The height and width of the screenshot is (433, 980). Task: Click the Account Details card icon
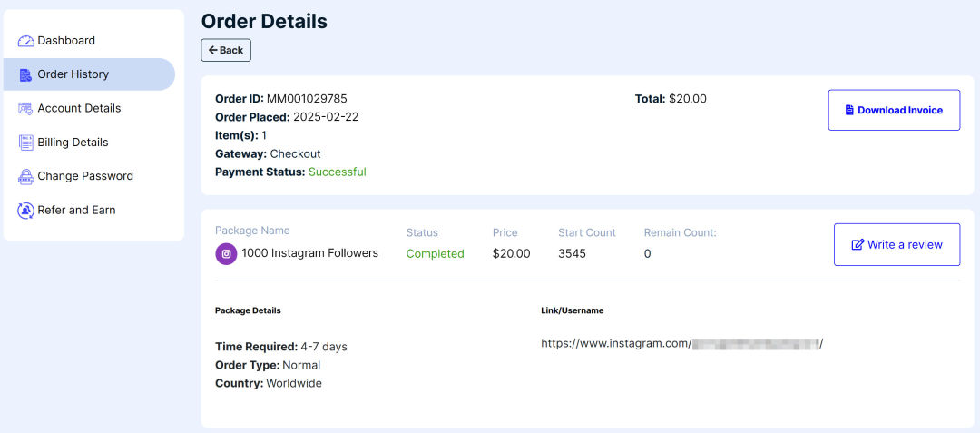click(x=25, y=108)
